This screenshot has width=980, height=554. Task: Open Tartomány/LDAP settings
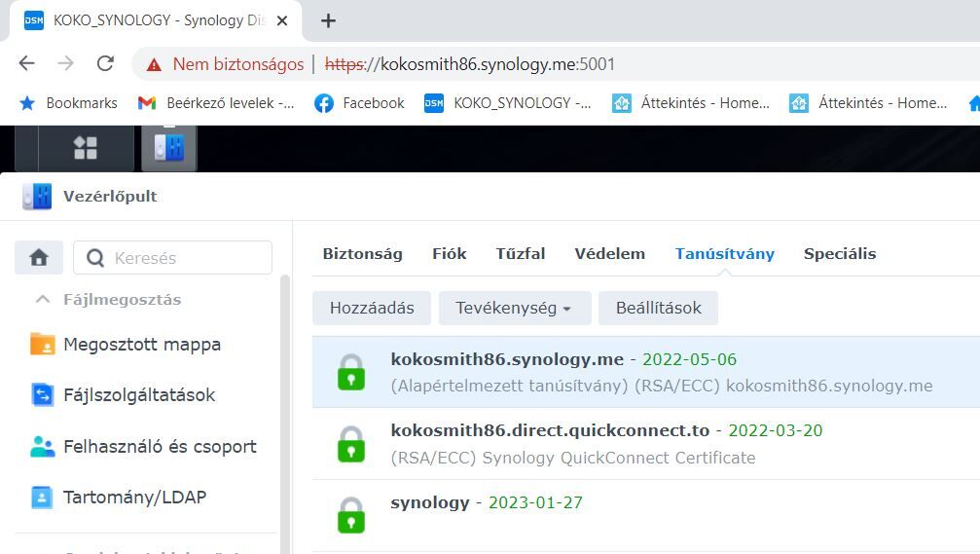click(x=135, y=498)
